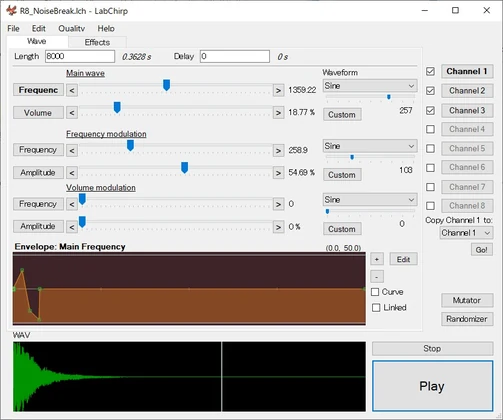This screenshot has width=503, height=420.
Task: Add envelope point with plus button
Action: coord(377,259)
